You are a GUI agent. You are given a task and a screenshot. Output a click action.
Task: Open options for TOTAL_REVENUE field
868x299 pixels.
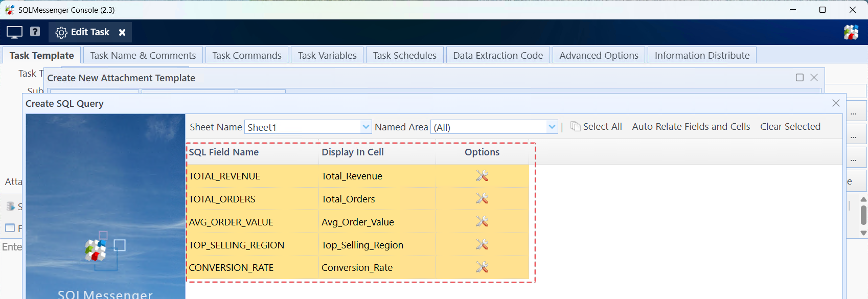coord(482,176)
